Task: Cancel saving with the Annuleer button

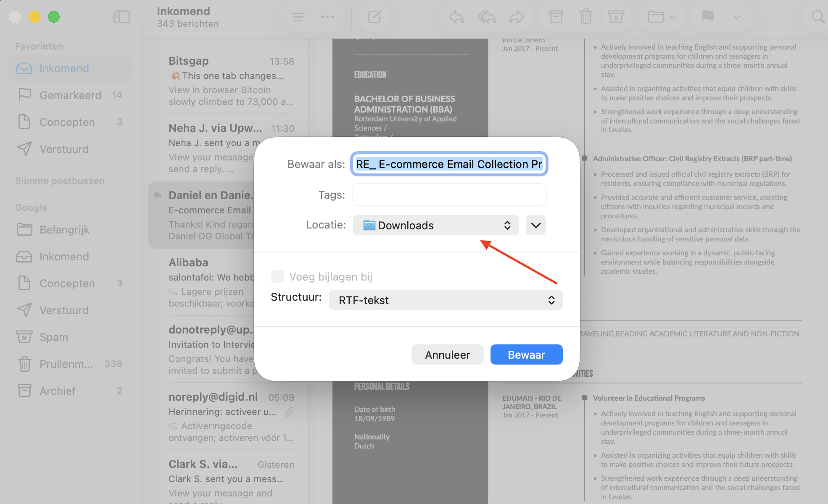Action: pyautogui.click(x=447, y=354)
